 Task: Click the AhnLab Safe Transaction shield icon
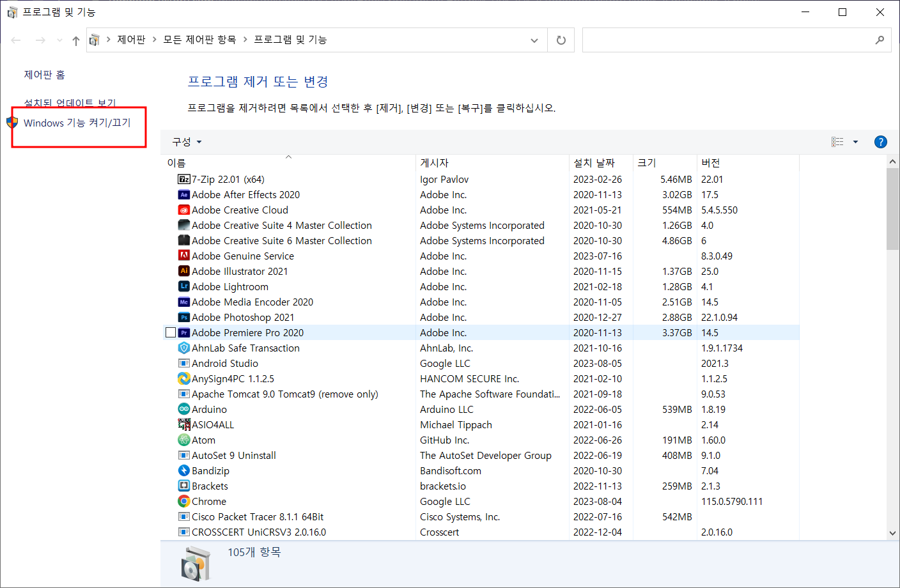(x=184, y=348)
